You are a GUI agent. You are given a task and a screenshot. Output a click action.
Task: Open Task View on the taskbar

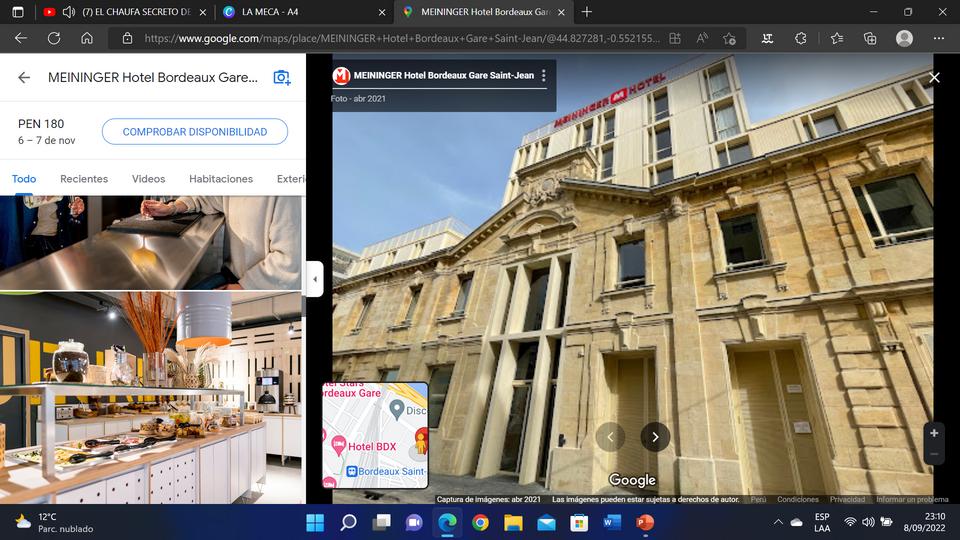point(382,522)
